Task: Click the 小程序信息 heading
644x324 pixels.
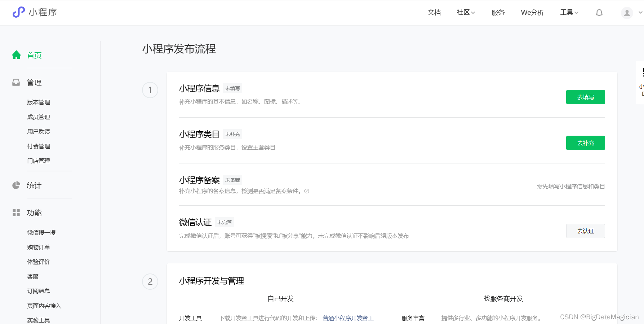Action: pyautogui.click(x=199, y=88)
